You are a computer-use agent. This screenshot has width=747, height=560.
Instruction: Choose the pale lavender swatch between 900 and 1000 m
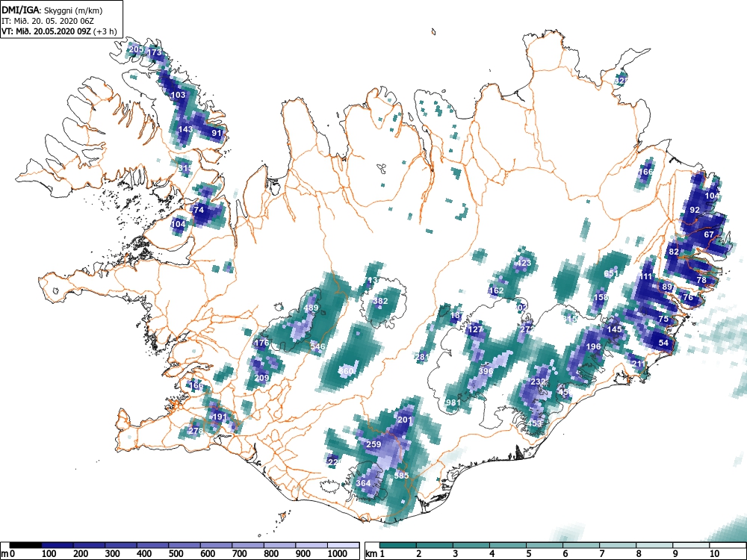coord(311,545)
